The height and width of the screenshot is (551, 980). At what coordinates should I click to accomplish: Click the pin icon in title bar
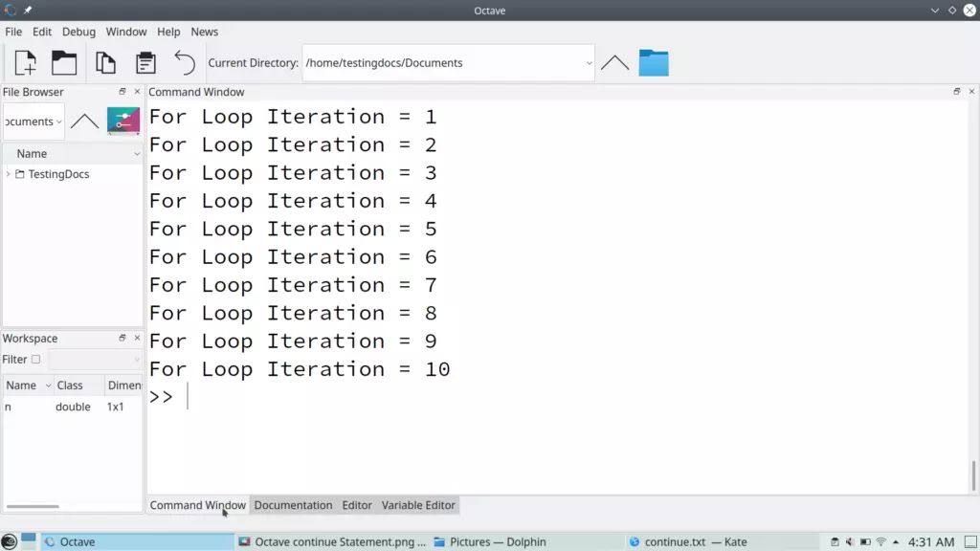[28, 10]
